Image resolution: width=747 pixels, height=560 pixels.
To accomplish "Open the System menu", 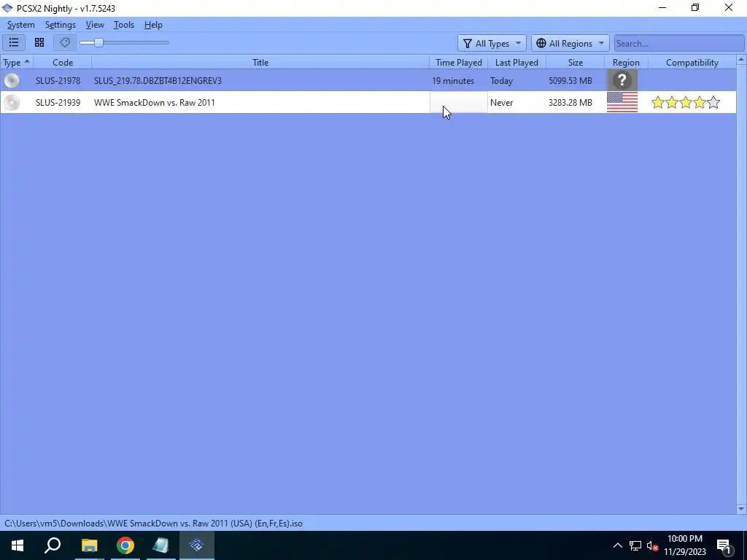I will [21, 25].
